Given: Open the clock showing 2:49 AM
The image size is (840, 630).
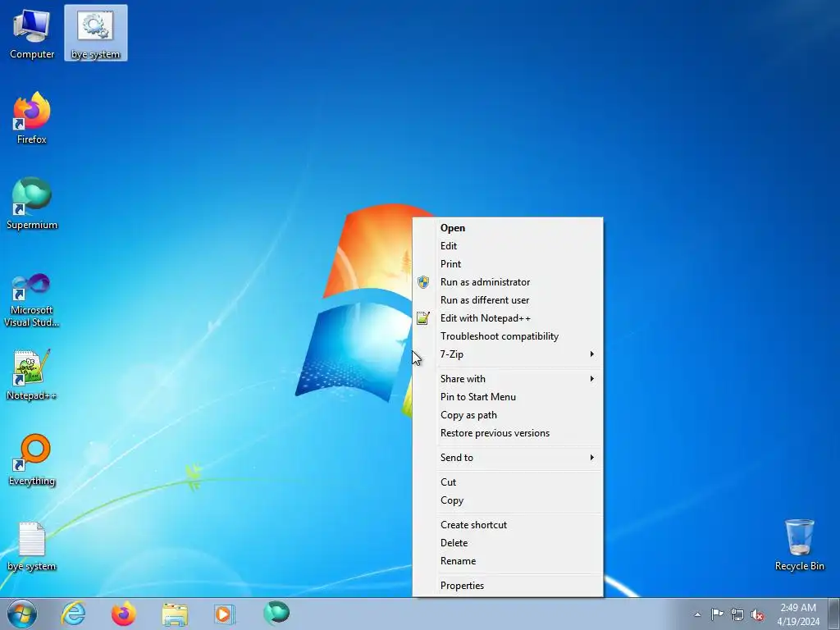Looking at the screenshot, I should 798,614.
